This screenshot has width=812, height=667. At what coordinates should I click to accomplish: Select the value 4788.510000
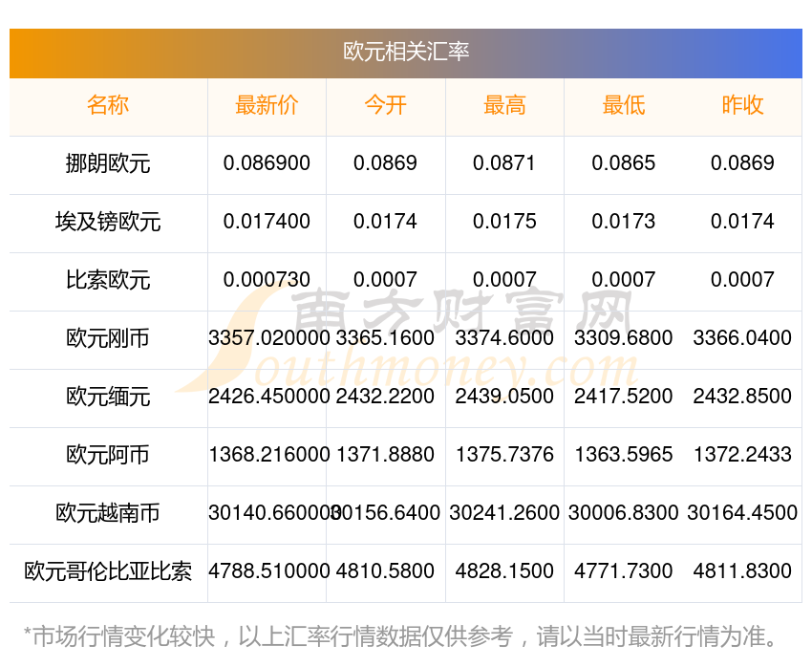268,571
